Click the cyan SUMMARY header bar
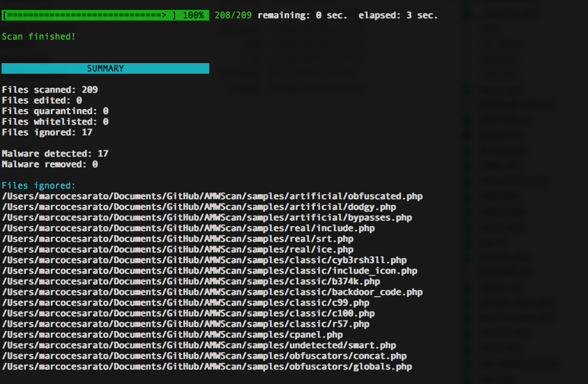This screenshot has width=588, height=384. coord(105,68)
